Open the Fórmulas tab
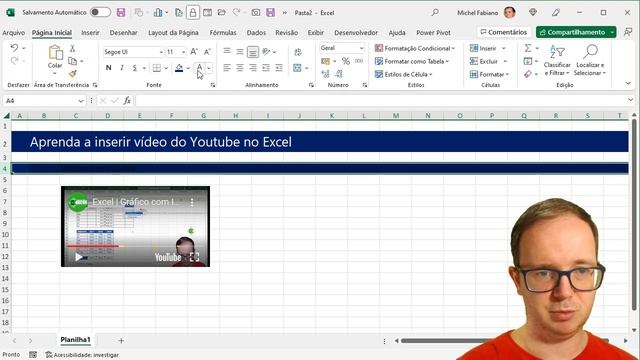 pos(223,33)
